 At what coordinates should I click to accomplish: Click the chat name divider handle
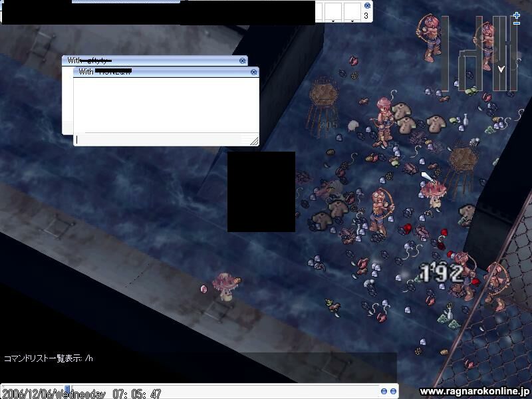[x=67, y=389]
